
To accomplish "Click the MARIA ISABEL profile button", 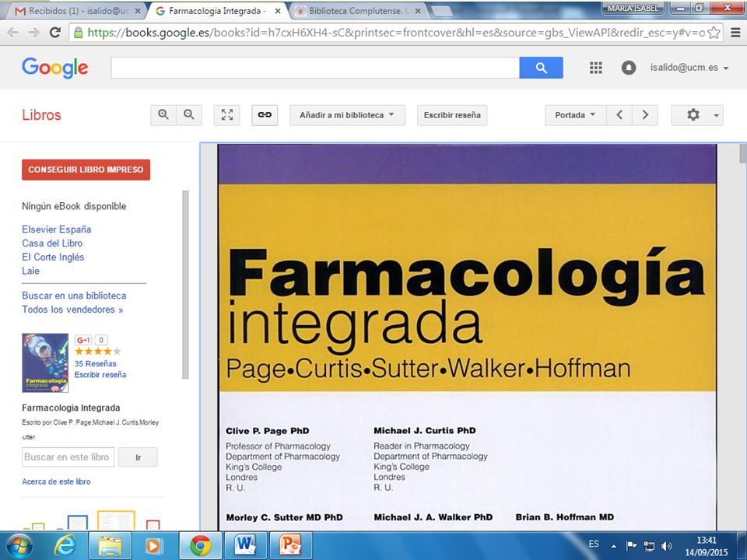I will coord(633,8).
